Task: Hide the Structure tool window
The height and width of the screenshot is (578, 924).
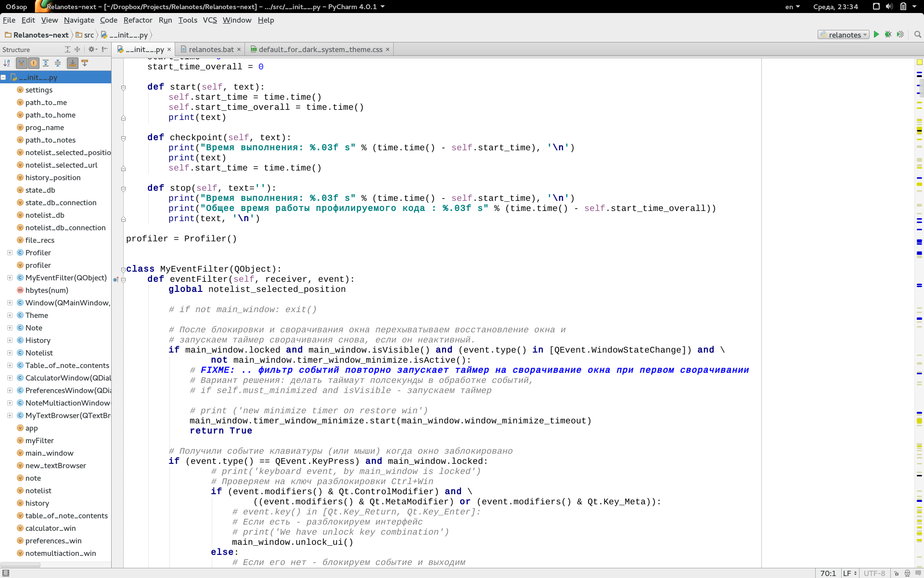Action: click(105, 50)
